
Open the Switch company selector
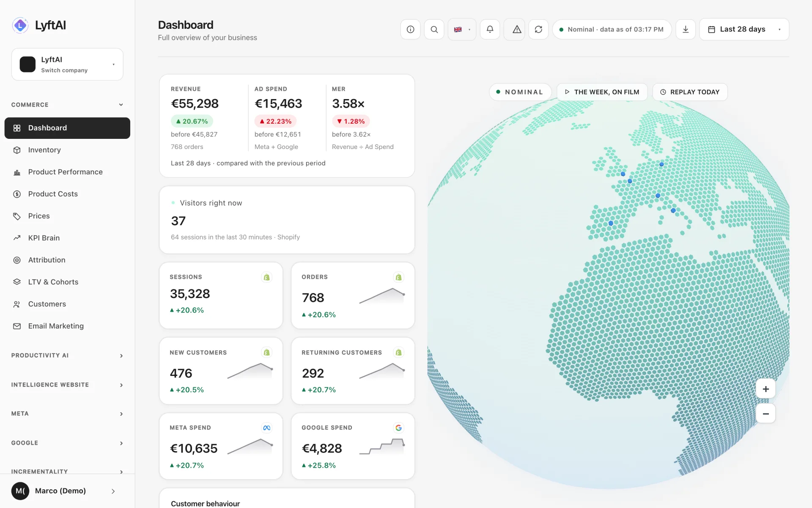67,64
